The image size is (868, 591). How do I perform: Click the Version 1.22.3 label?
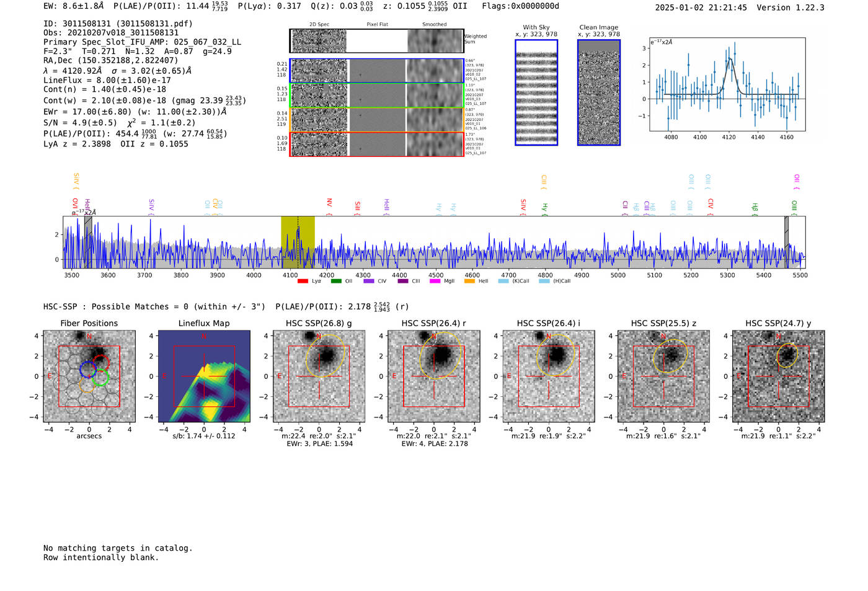[790, 7]
